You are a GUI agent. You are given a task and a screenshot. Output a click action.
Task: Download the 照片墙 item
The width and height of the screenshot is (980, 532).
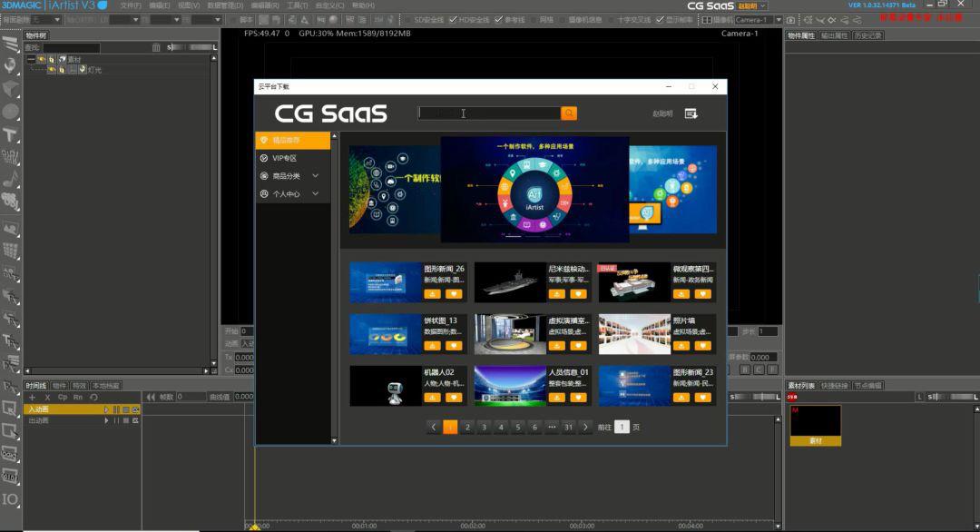pyautogui.click(x=681, y=346)
